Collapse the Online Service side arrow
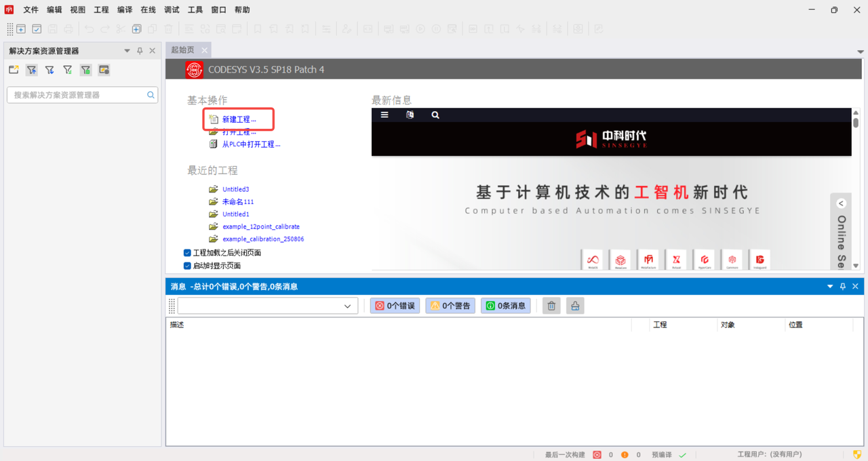Image resolution: width=868 pixels, height=461 pixels. [x=841, y=203]
